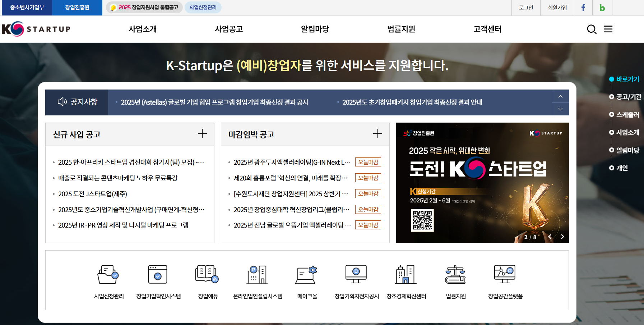Open the 사업신청관리 pill button
The height and width of the screenshot is (325, 644).
(203, 8)
